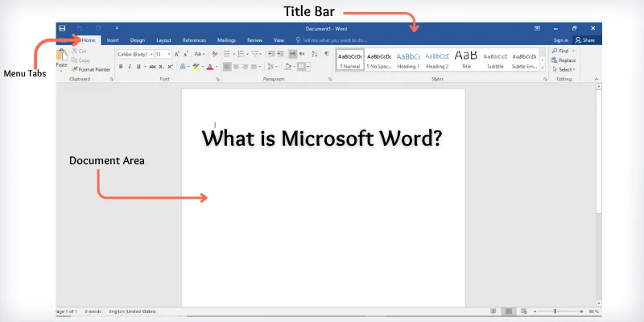
Task: Toggle Left-to-Right text direction
Action: point(293,54)
